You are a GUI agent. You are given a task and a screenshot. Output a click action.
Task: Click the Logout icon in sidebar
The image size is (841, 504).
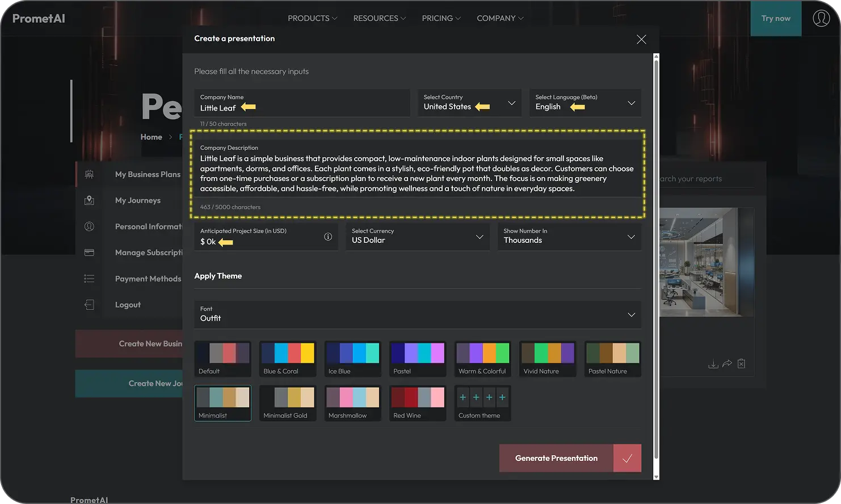click(89, 305)
